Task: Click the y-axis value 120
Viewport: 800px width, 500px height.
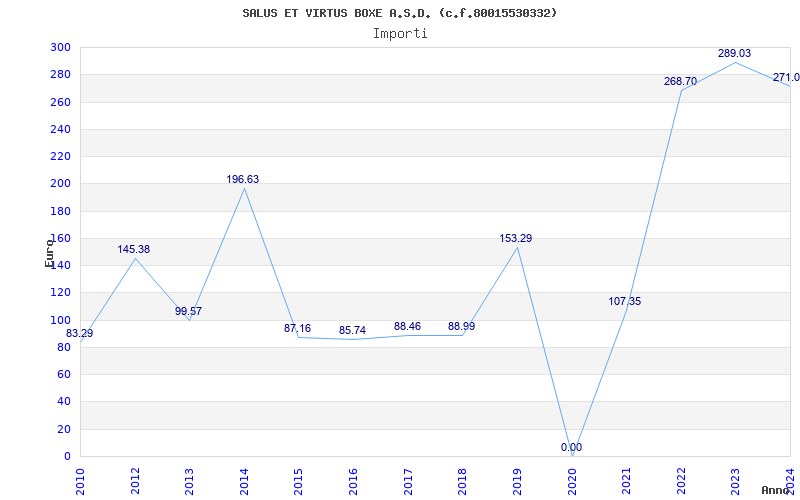Action: (60, 293)
